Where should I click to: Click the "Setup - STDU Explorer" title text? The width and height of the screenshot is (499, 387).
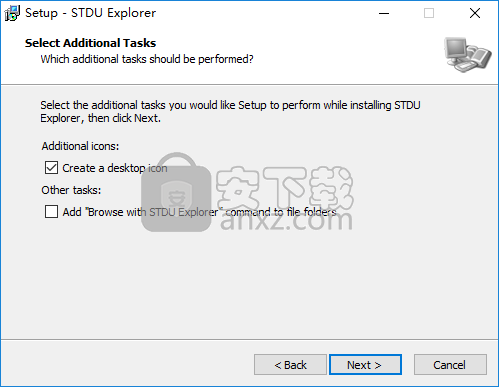(x=90, y=13)
